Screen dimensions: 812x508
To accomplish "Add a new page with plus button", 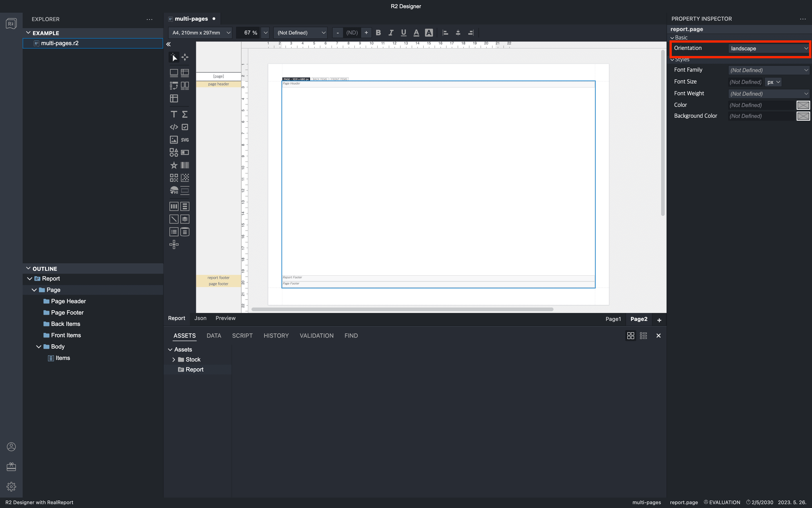I will 659,320.
